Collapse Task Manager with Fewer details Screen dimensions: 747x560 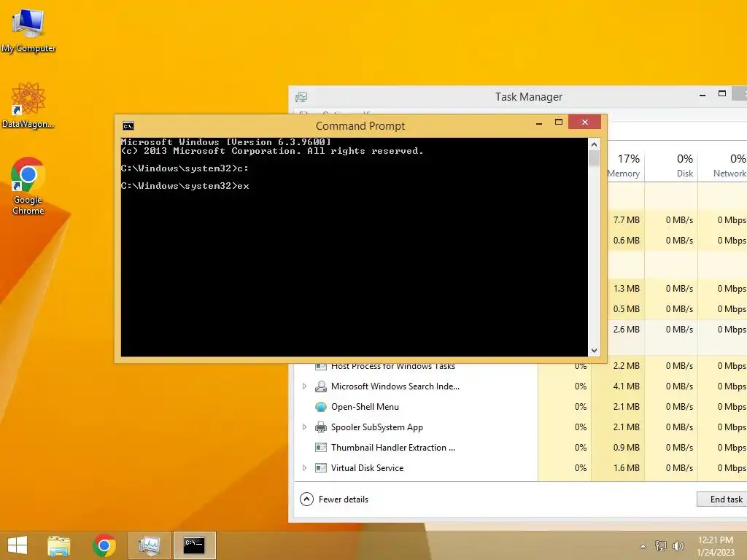334,499
